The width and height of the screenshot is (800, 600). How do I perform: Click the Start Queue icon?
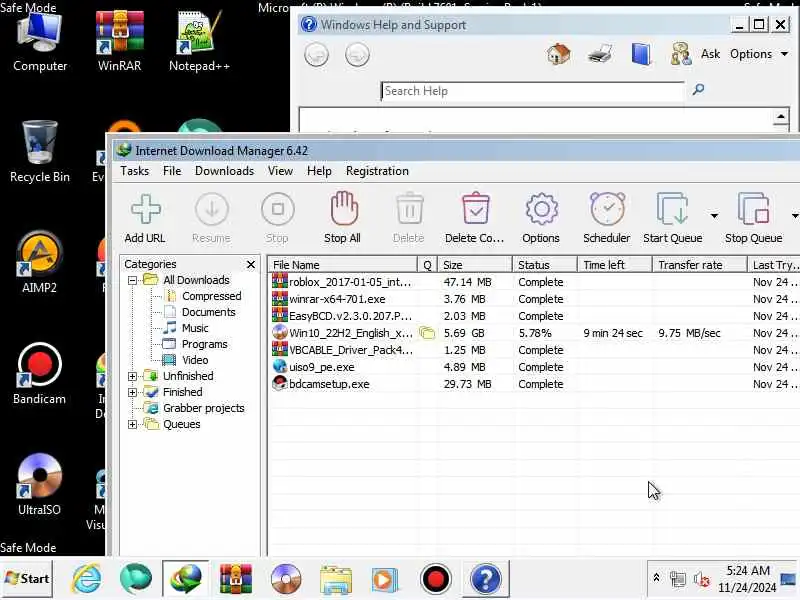[x=672, y=208]
